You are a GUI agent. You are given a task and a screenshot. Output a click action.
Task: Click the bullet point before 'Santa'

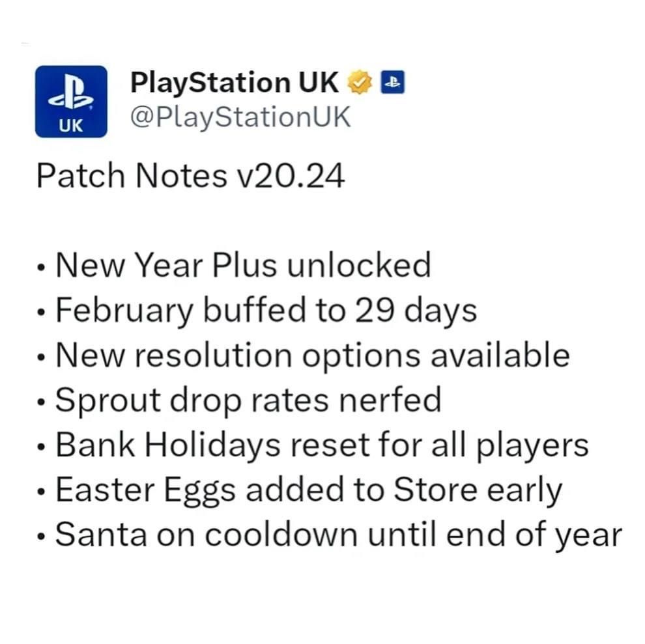point(42,538)
